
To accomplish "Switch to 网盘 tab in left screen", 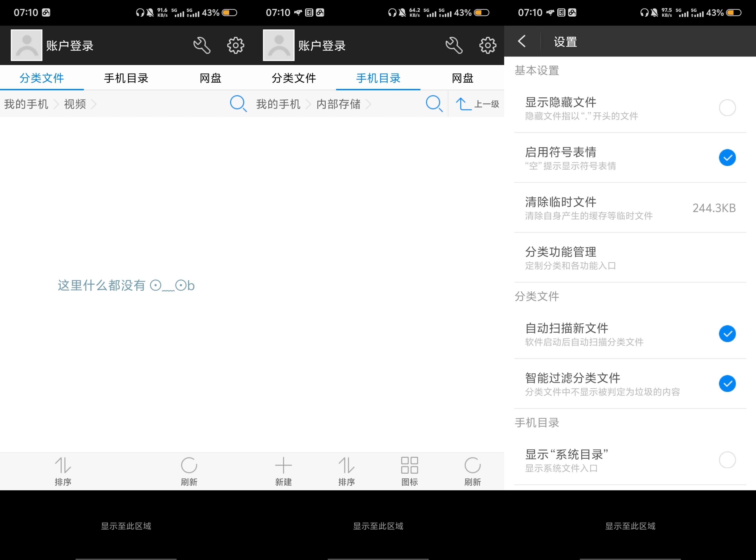I will tap(210, 78).
